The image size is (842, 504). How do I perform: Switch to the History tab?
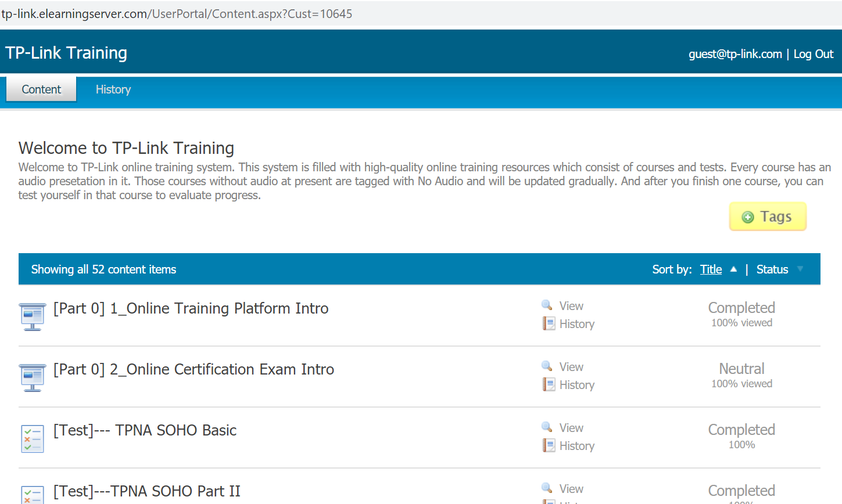click(113, 89)
